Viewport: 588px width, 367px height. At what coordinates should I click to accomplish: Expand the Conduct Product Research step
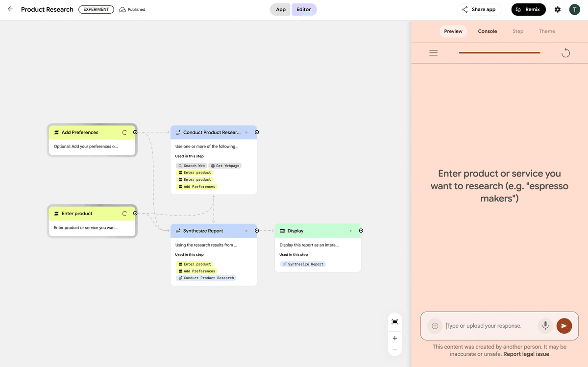coord(247,132)
